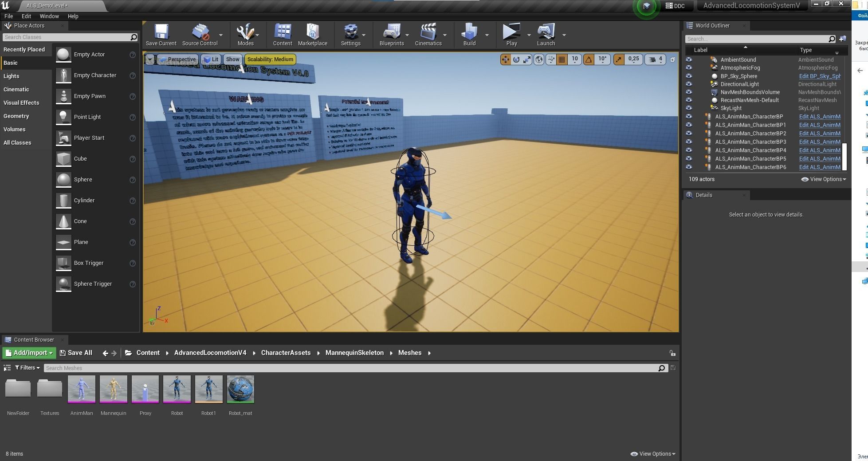
Task: Click the Show button in viewport
Action: tap(232, 59)
